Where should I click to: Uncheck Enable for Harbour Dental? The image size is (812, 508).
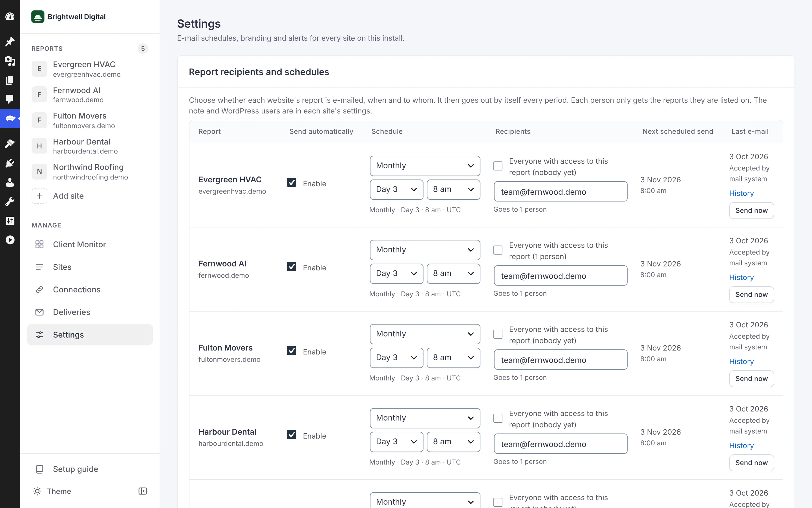pos(292,435)
